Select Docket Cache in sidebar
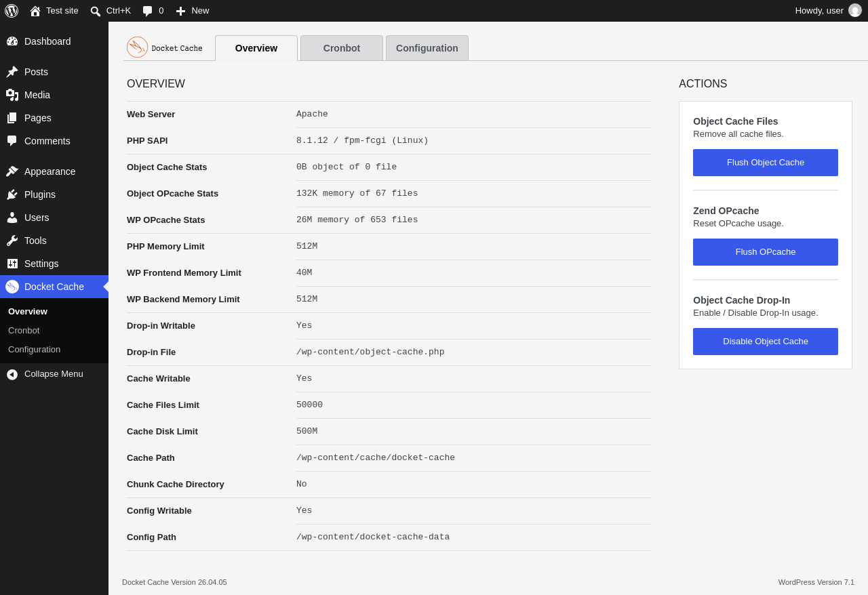This screenshot has width=868, height=595. click(x=54, y=287)
